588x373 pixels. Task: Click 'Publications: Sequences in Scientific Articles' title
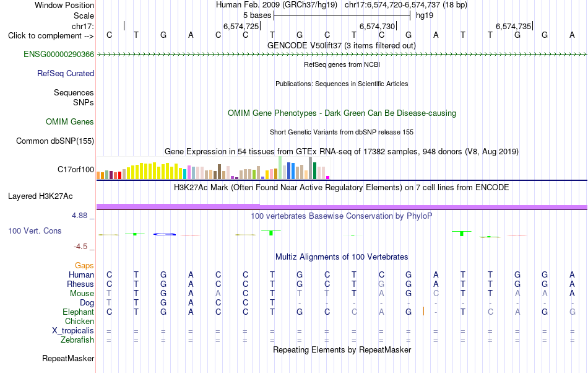tap(342, 84)
